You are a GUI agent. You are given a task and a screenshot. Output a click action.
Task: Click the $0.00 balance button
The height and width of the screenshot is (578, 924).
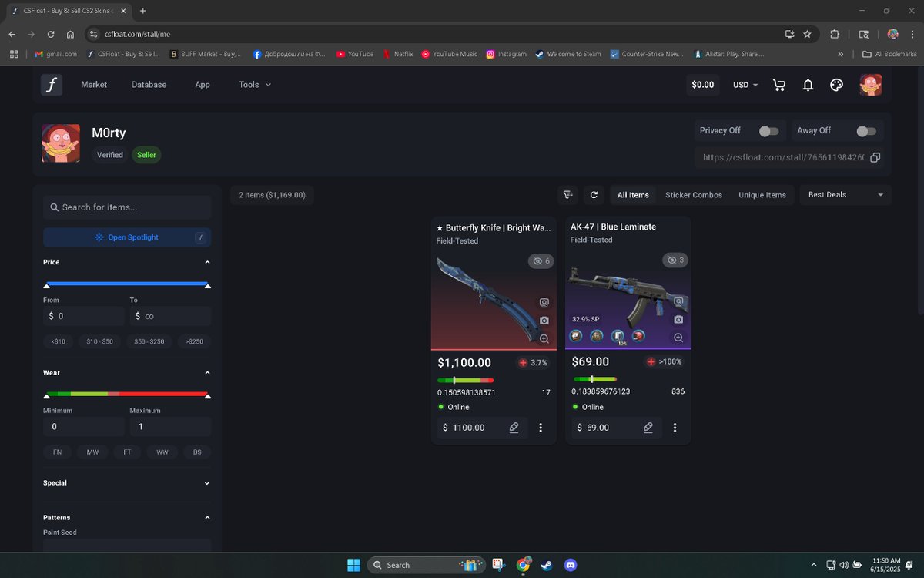click(x=703, y=85)
